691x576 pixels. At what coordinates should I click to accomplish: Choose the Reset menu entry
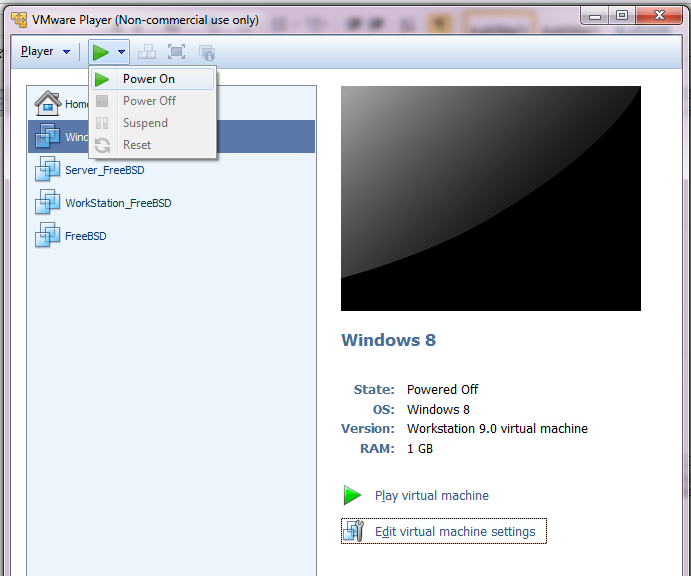[152, 145]
